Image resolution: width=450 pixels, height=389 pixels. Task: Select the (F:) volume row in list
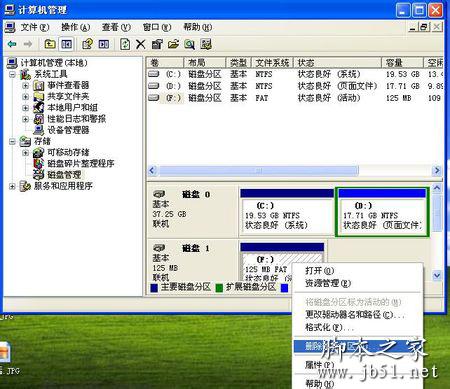coord(295,98)
